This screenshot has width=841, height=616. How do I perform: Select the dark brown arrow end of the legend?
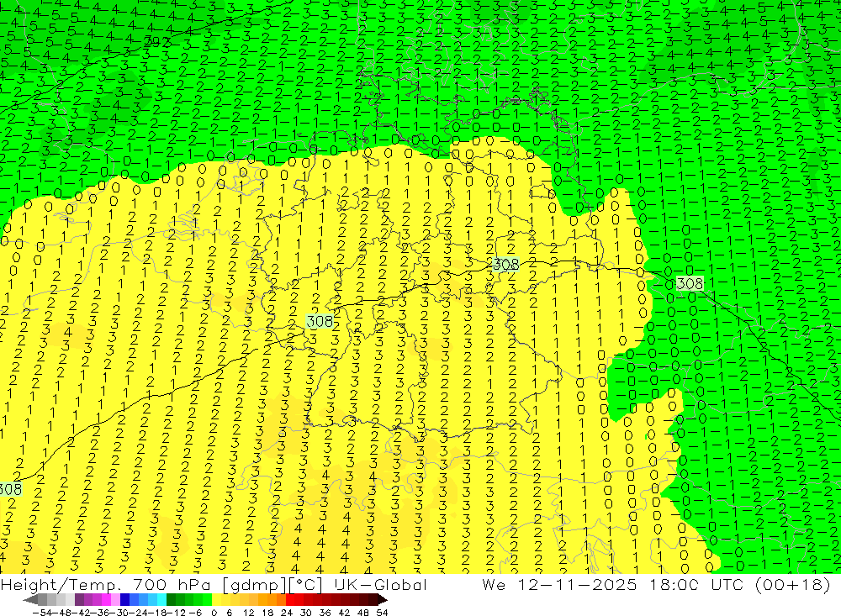383,599
